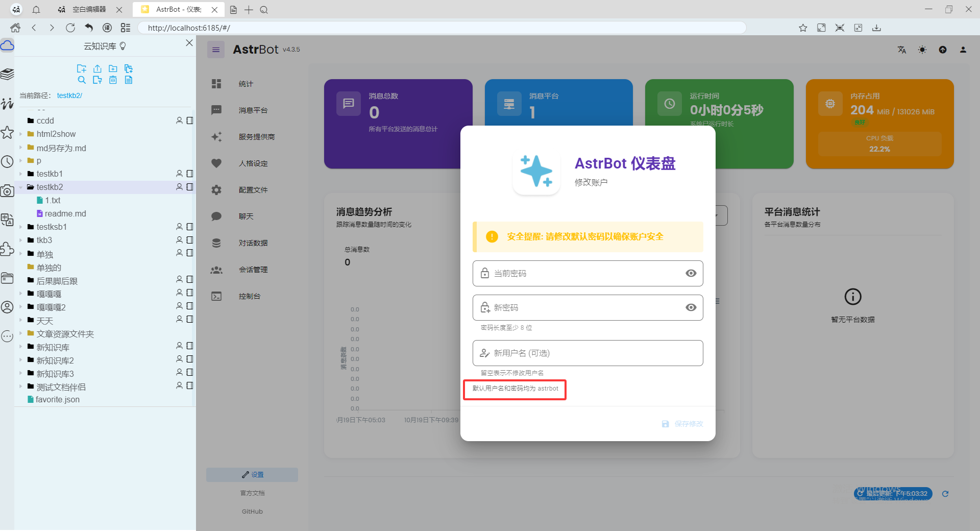Toggle dark mode with the sun icon
The width and height of the screenshot is (980, 531).
click(x=922, y=50)
